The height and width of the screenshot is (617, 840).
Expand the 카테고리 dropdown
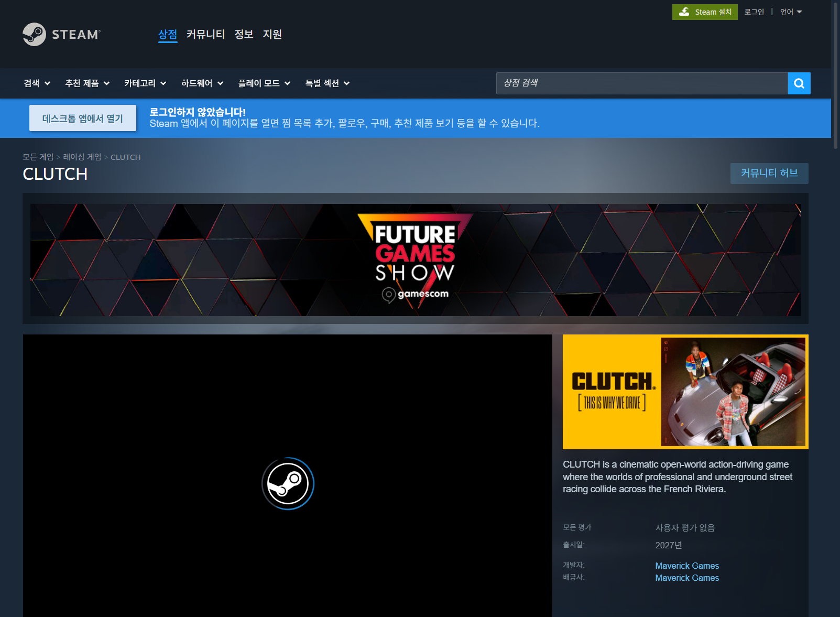click(x=145, y=83)
